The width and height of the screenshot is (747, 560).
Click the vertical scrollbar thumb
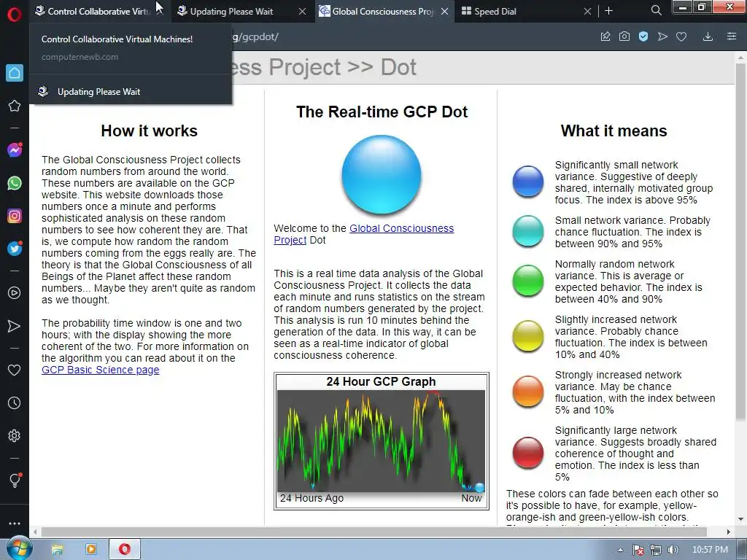click(x=741, y=242)
